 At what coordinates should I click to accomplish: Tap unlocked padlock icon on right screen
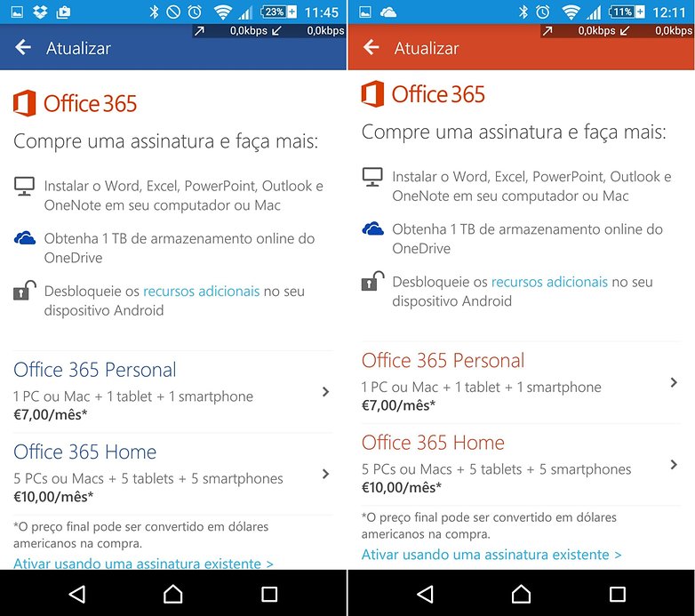click(372, 282)
